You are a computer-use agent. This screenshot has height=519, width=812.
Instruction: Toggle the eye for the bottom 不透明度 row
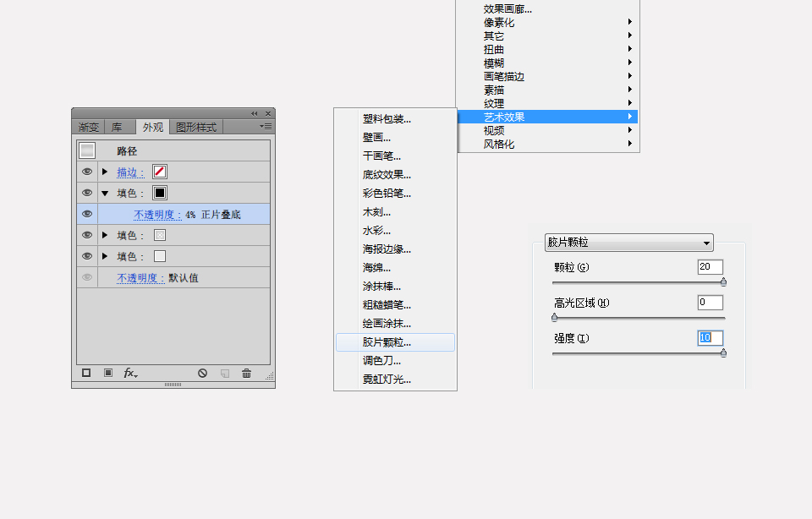(86, 278)
